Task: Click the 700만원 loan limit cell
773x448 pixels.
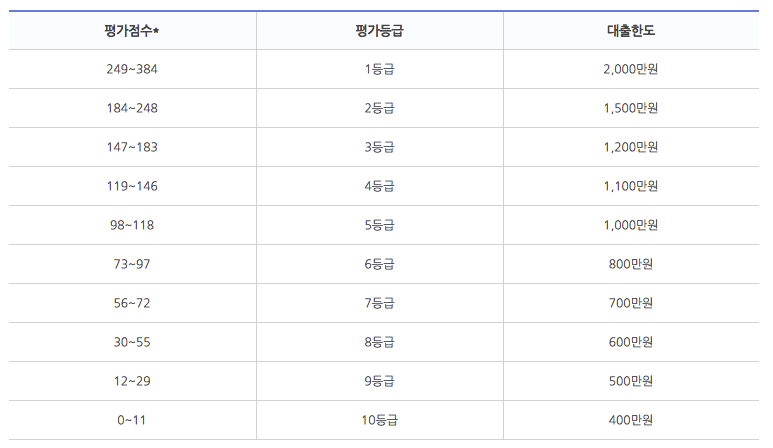Action: (x=630, y=303)
